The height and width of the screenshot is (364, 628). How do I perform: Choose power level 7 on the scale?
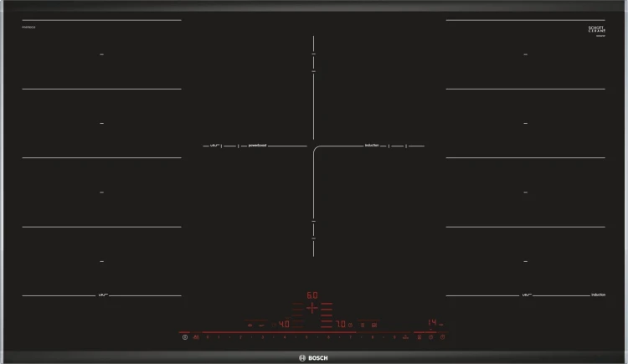tap(351, 337)
